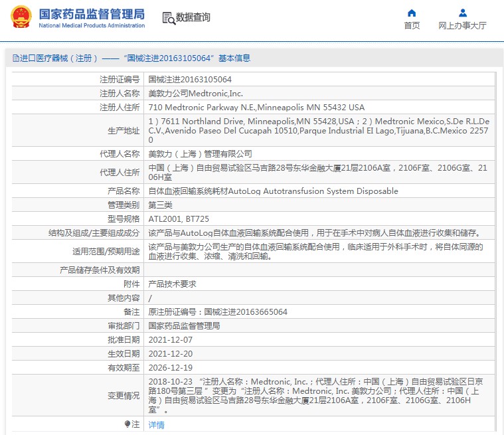
Task: Click the lightbulb icon beside 注
Action: tap(127, 424)
